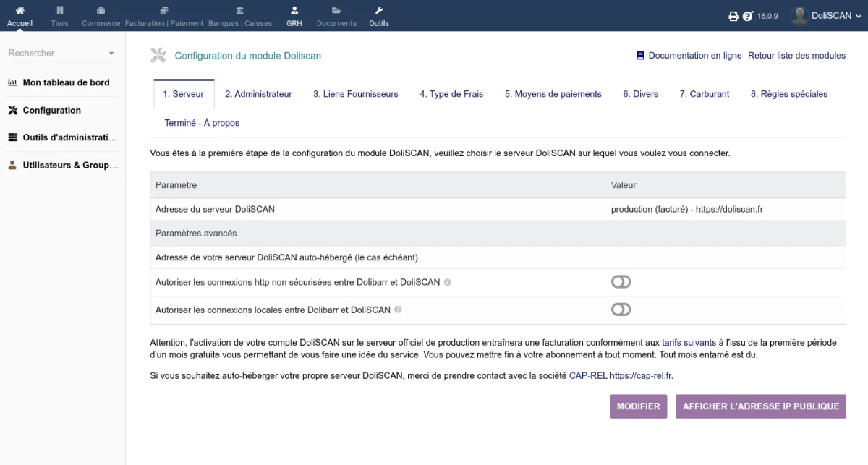This screenshot has width=868, height=465.
Task: Click the Configuration tools icon in sidebar
Action: point(12,110)
